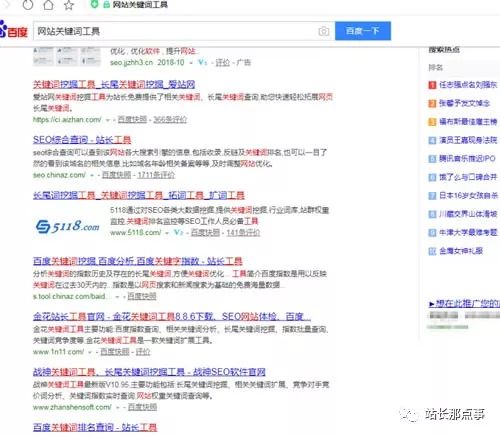Open hot search item starting 日本16岁
The height and width of the screenshot is (436, 500).
(468, 195)
